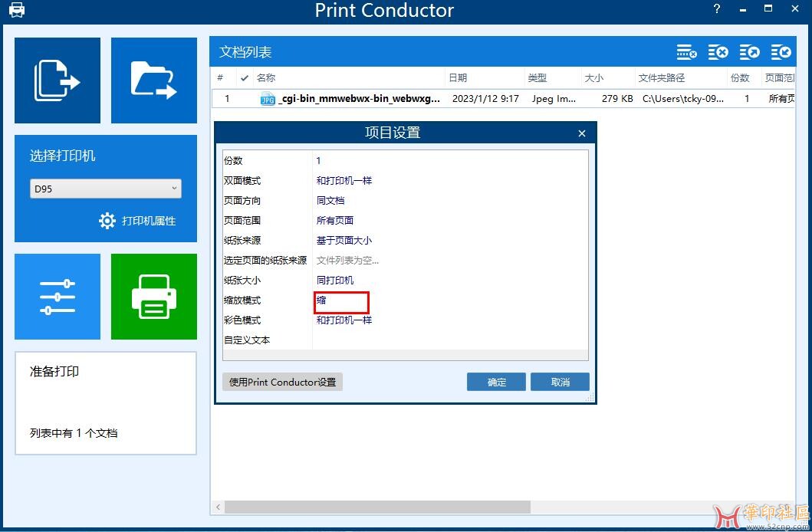This screenshot has width=812, height=532.
Task: Change the 彩色模式 value setting
Action: (x=450, y=320)
